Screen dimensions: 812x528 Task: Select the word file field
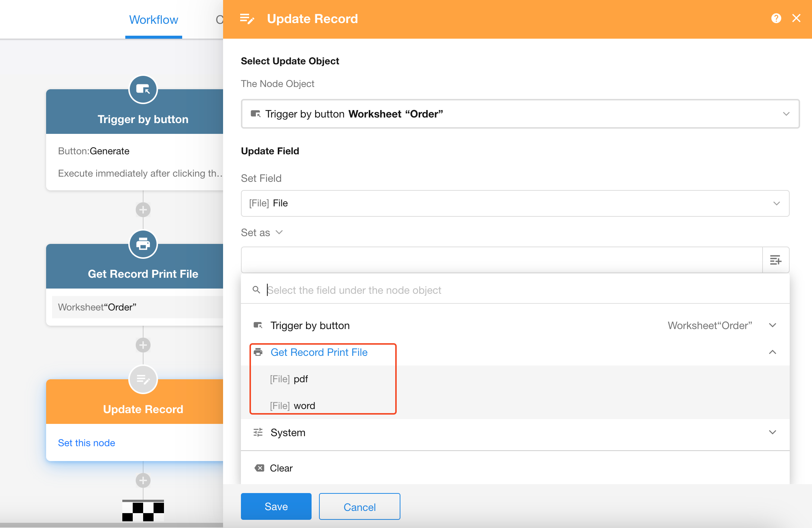coord(304,406)
